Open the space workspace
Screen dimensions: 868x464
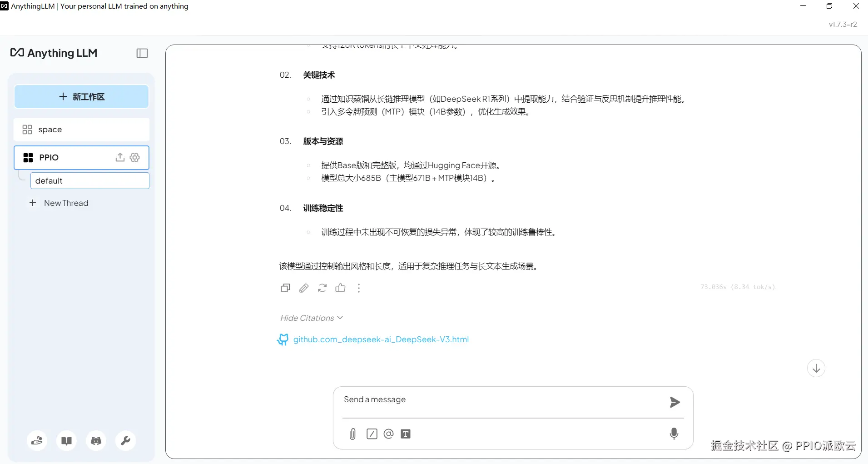(x=81, y=130)
